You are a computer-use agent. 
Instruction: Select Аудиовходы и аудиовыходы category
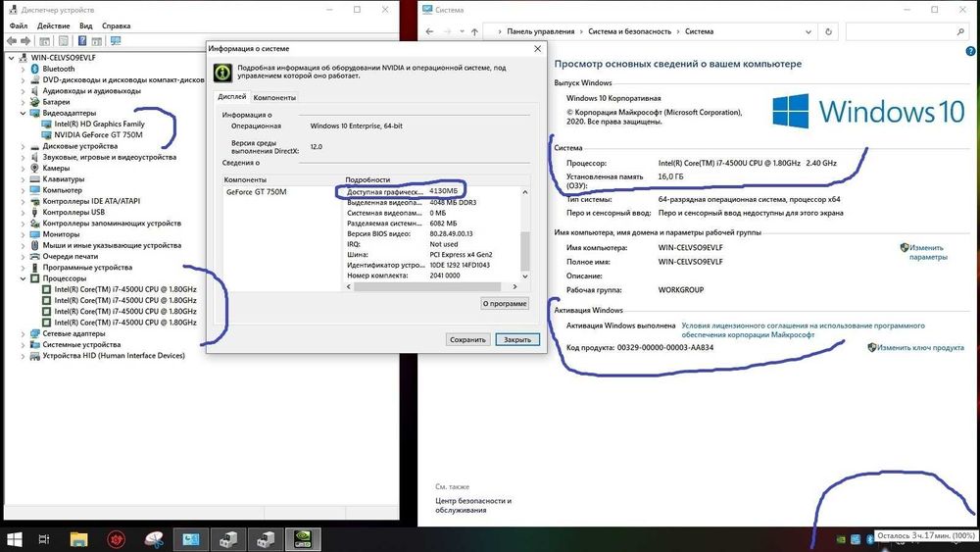(x=91, y=90)
